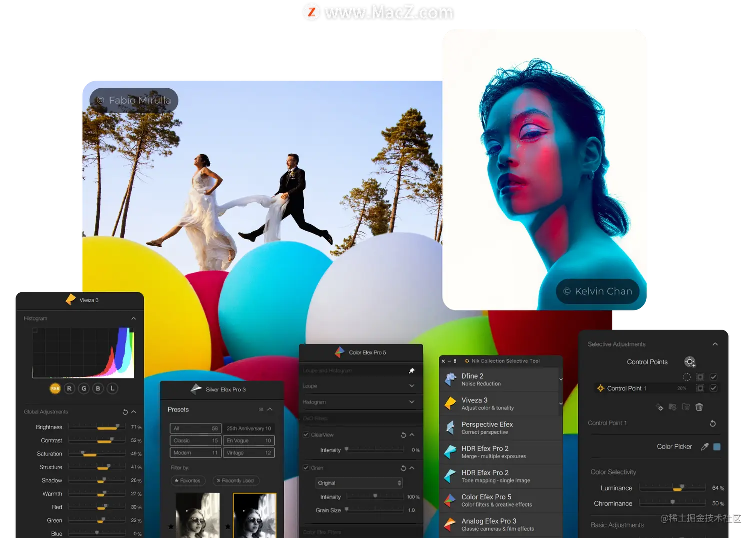Select the Vintage presets category
This screenshot has height=538, width=756.
(249, 453)
